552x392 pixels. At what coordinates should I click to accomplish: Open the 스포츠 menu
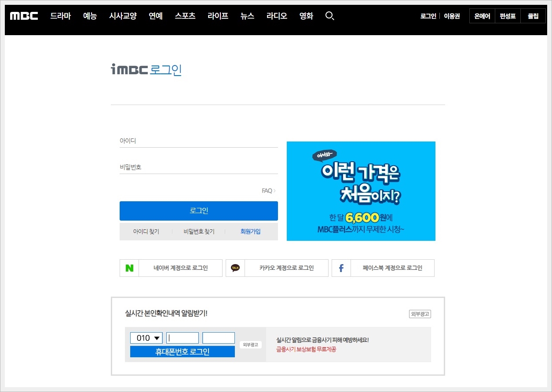[185, 16]
